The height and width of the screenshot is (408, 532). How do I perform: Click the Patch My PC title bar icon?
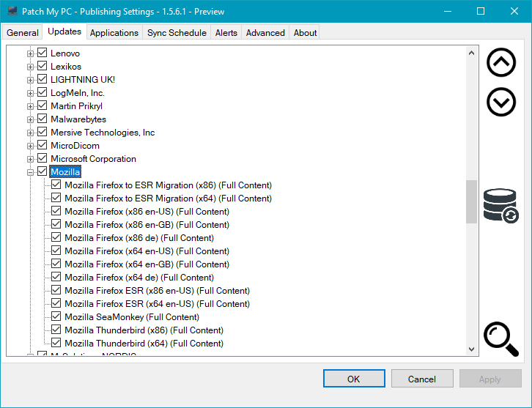[12, 12]
